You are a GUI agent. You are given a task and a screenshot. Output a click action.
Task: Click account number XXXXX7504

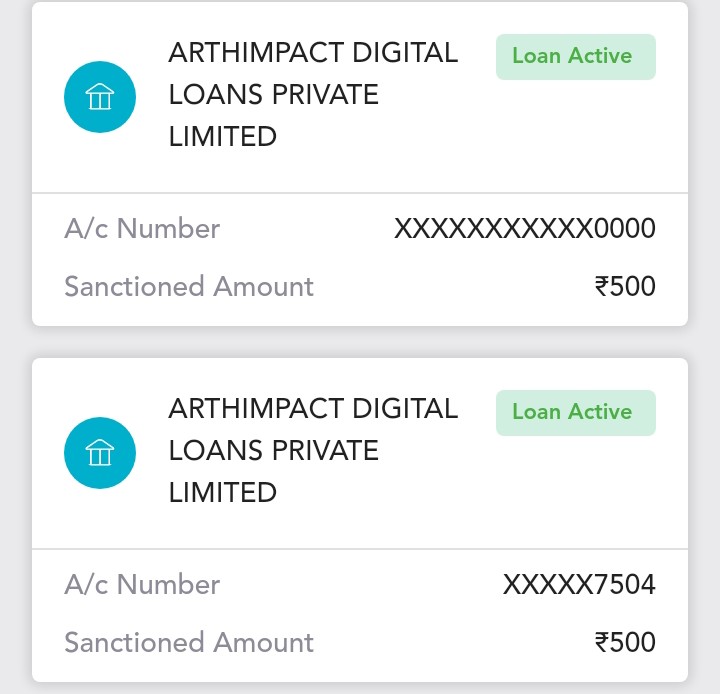(x=579, y=585)
